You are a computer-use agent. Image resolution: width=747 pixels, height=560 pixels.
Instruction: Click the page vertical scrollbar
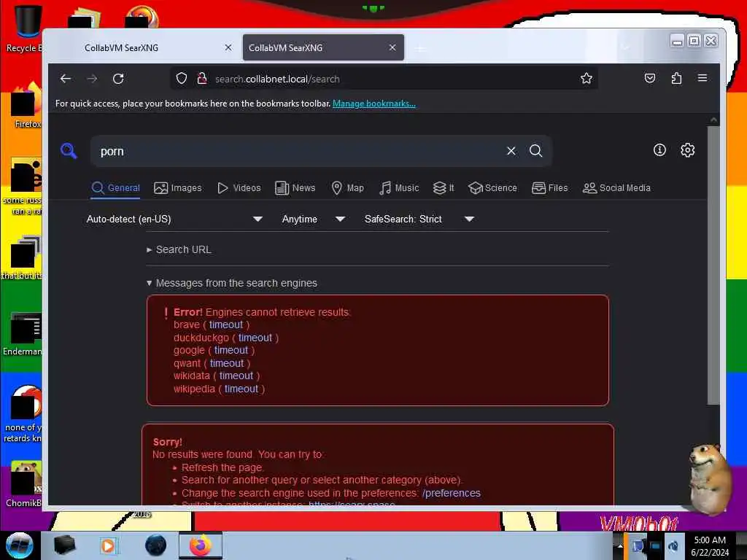(x=713, y=265)
